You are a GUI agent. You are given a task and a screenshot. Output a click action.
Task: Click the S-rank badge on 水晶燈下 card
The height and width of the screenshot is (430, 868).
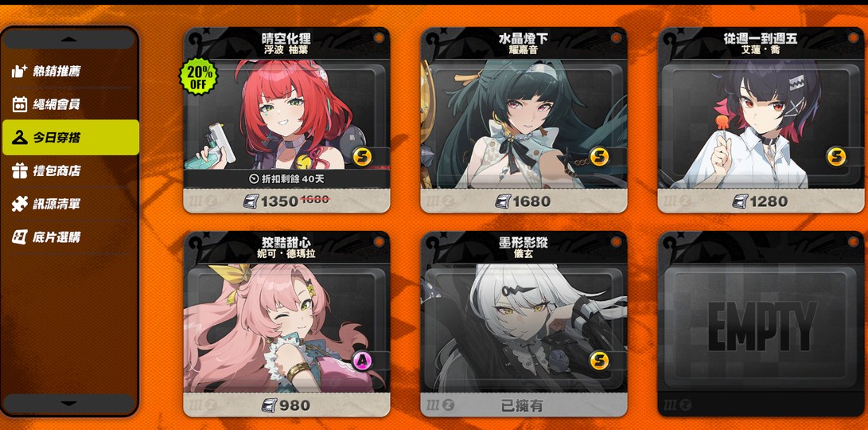click(x=599, y=157)
